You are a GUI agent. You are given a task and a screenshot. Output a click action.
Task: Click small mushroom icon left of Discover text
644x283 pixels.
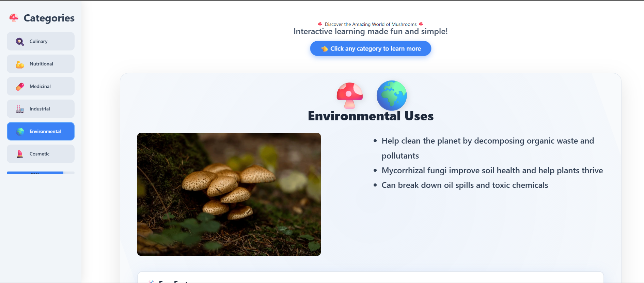pyautogui.click(x=320, y=24)
